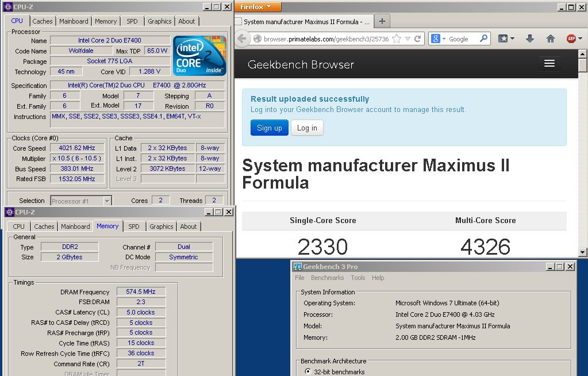Click Bus Speed value 383.01 MHz
The height and width of the screenshot is (376, 588).
(x=77, y=168)
